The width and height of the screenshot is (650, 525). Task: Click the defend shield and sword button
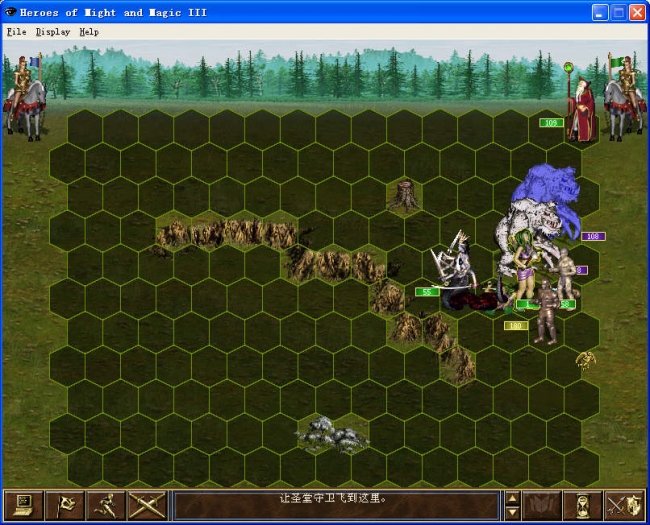point(624,506)
